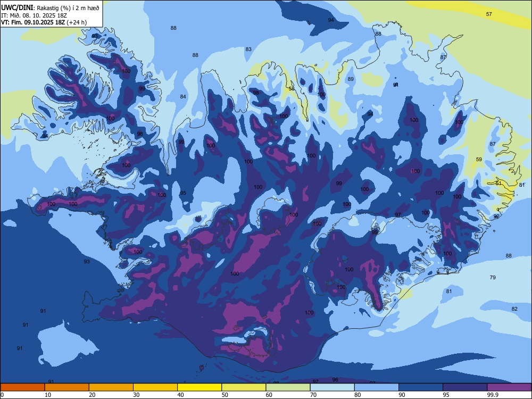
Task: Click the "20" legend scale label
Action: pos(92,395)
